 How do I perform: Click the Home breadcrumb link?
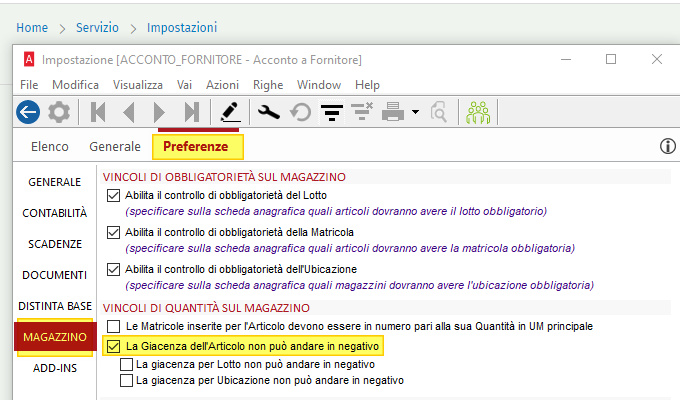[x=32, y=28]
